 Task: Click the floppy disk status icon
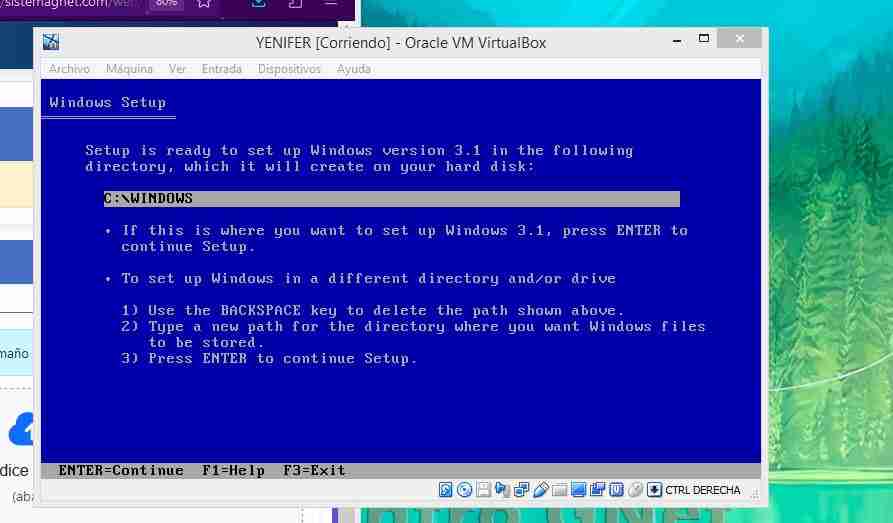pyautogui.click(x=483, y=490)
